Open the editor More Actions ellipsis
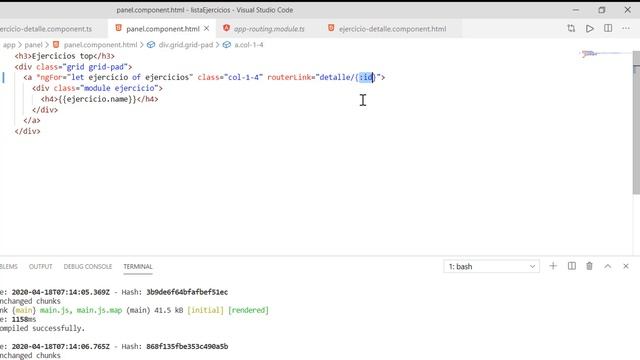The image size is (640, 360). 626,28
